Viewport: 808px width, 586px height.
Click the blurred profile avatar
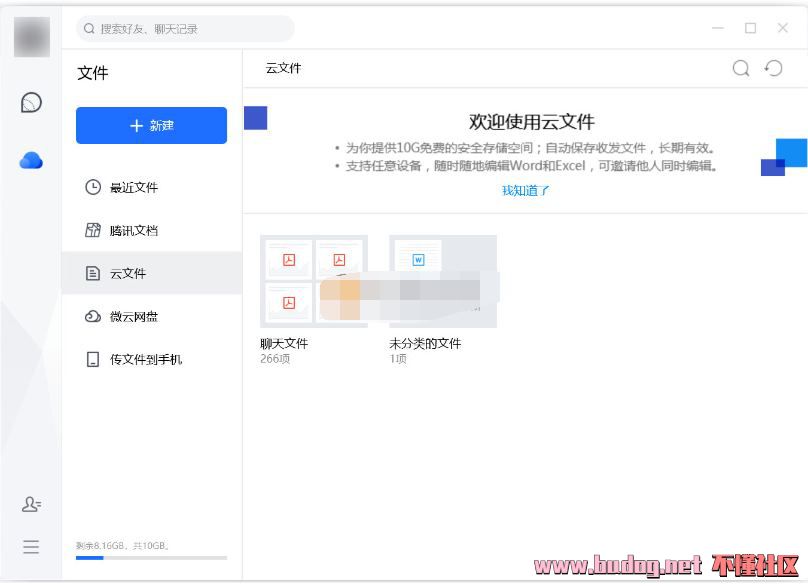click(x=32, y=37)
